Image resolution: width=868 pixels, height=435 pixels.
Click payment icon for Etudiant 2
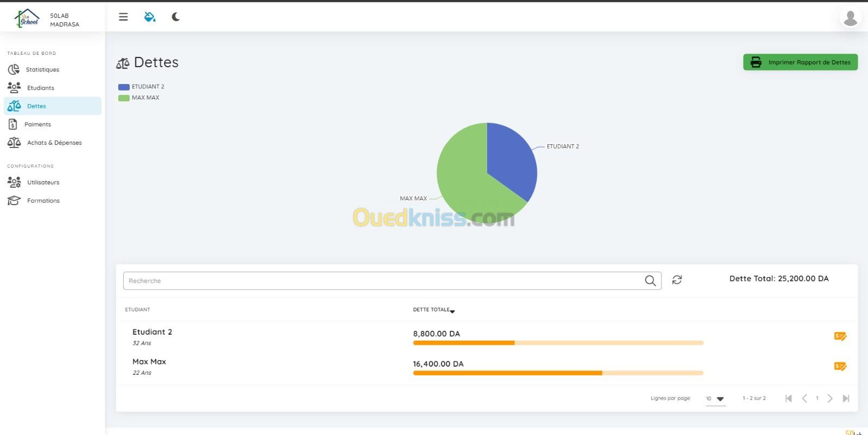coord(840,336)
